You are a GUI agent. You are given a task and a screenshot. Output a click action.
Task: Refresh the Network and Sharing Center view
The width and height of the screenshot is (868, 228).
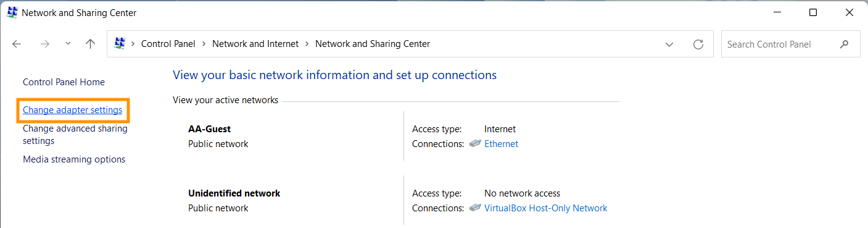(x=698, y=44)
